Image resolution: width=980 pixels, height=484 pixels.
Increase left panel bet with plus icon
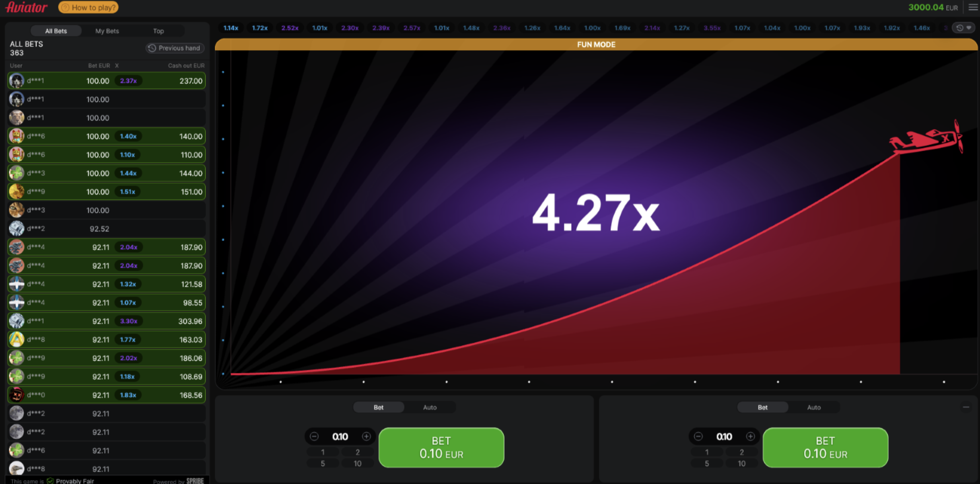pos(366,436)
